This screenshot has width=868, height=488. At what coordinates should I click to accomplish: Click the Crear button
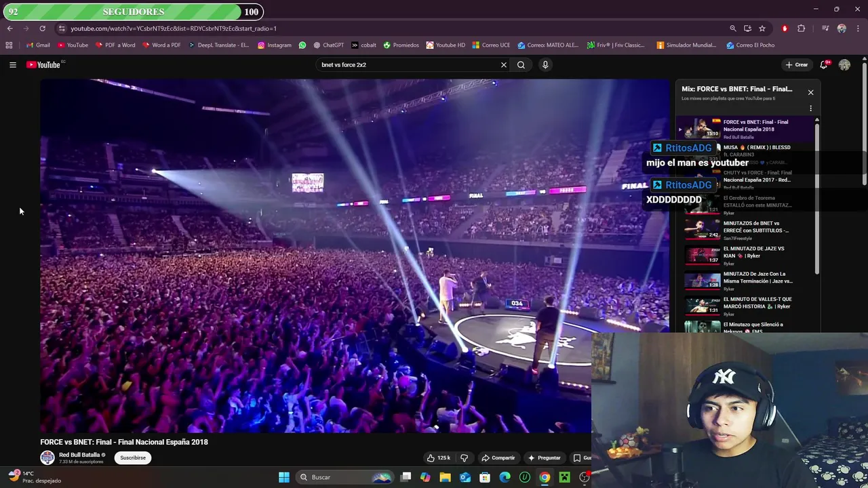(x=797, y=65)
